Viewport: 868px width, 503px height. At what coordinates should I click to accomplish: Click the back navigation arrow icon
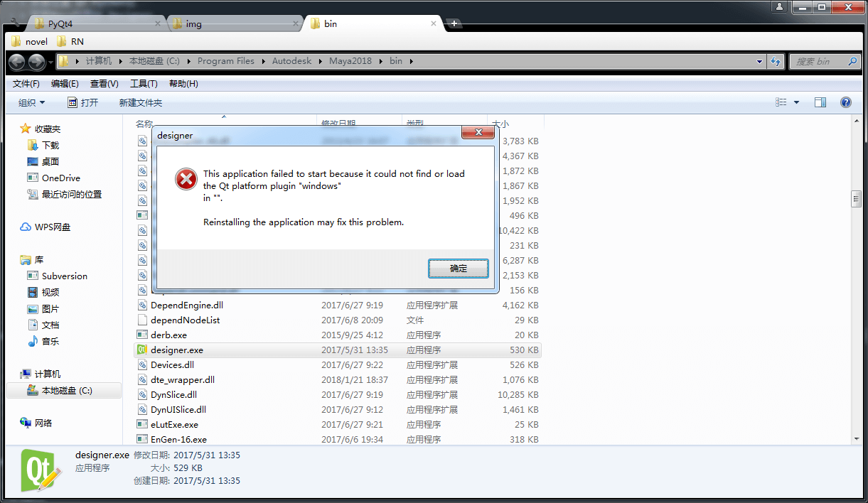point(17,62)
